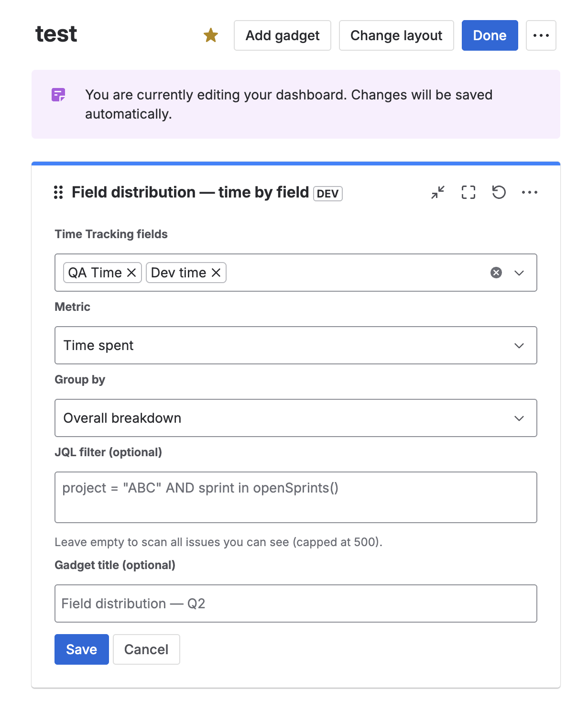Toggle the favorite star for the dashboard
The width and height of the screenshot is (588, 702).
(211, 35)
